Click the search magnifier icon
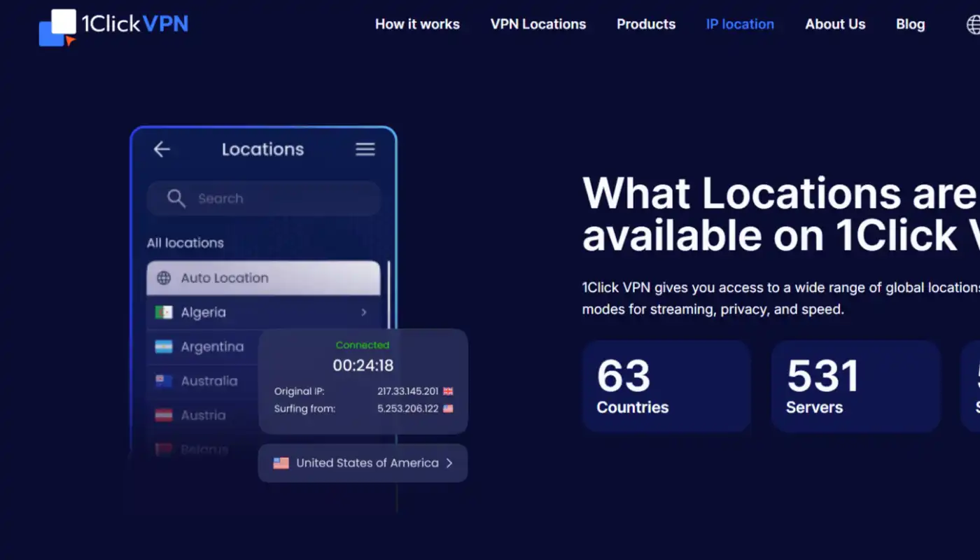This screenshot has height=560, width=980. 176,199
